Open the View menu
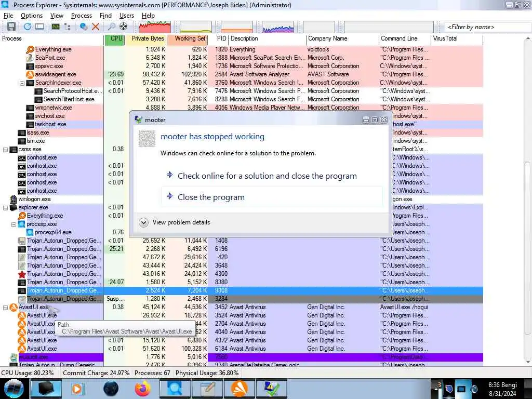 [x=57, y=16]
